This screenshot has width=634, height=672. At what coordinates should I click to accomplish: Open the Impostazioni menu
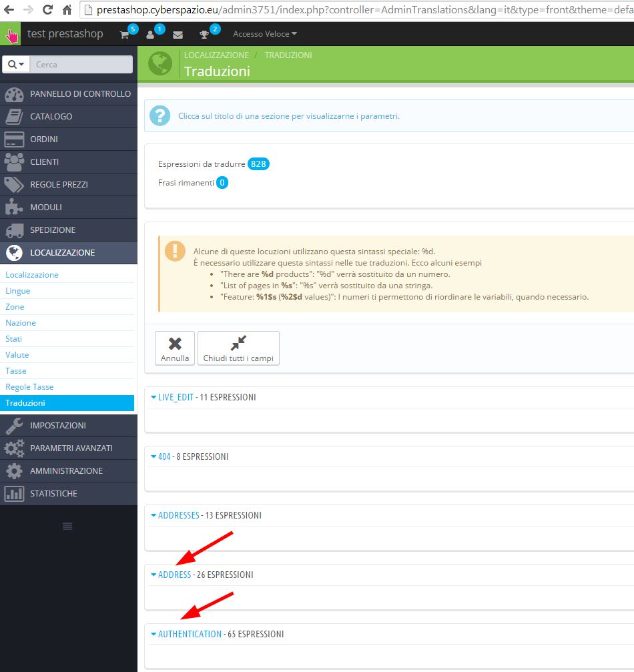click(x=69, y=426)
